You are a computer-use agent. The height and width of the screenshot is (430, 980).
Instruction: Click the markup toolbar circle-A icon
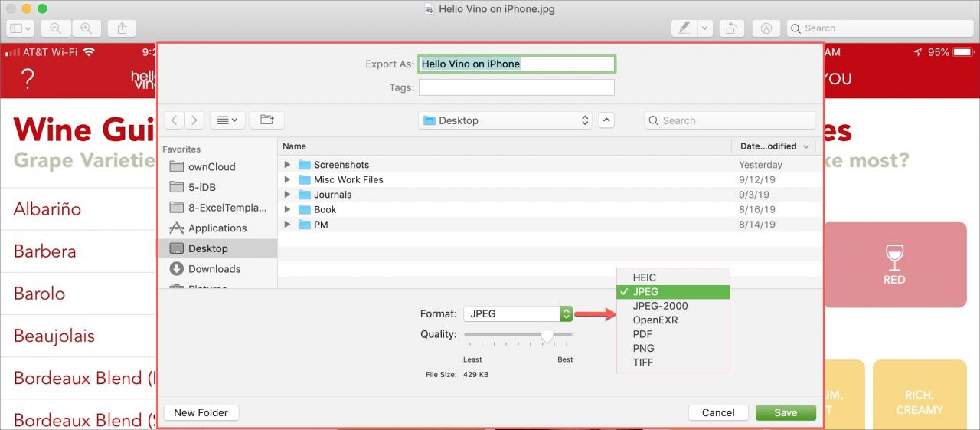click(766, 28)
